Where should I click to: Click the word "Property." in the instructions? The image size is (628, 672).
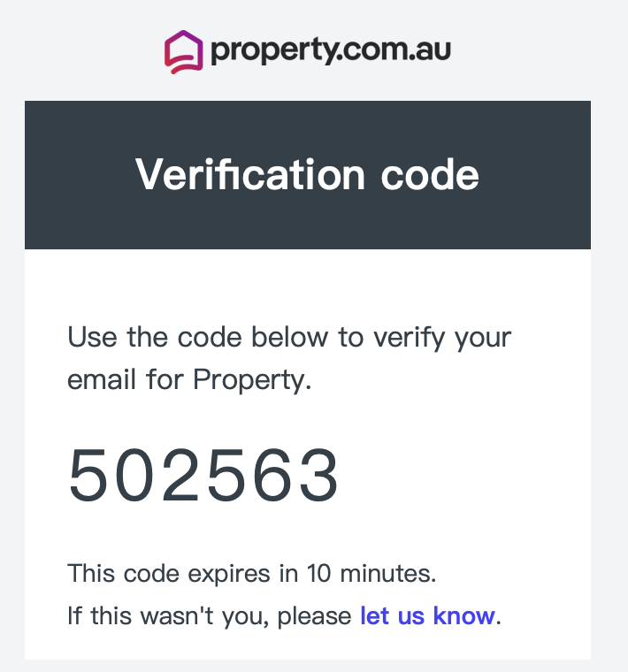coord(252,379)
